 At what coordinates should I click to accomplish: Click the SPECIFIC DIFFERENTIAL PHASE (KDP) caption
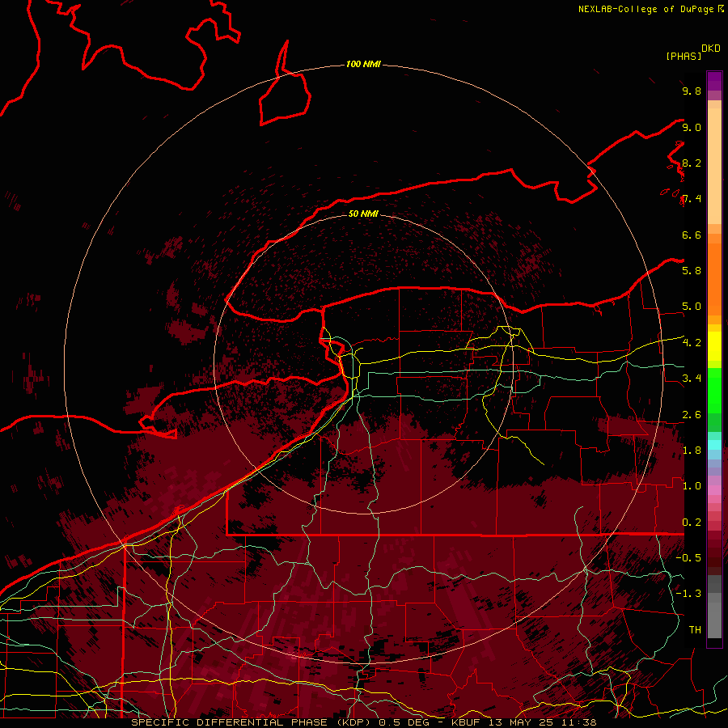(x=252, y=722)
